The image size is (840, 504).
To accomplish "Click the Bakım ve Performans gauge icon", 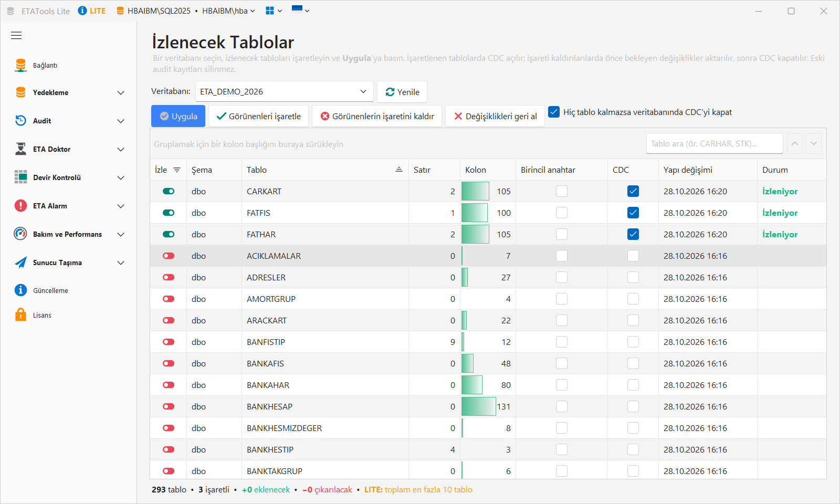I will point(20,234).
